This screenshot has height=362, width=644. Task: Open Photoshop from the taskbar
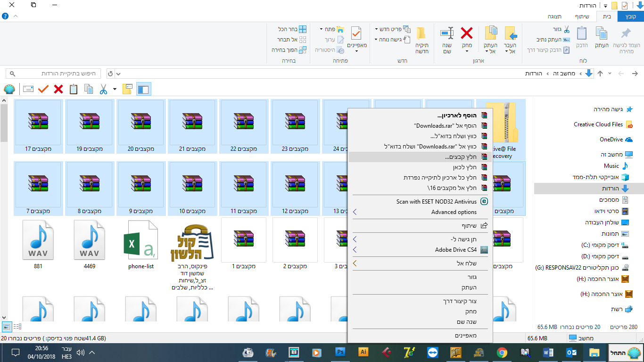340,352
